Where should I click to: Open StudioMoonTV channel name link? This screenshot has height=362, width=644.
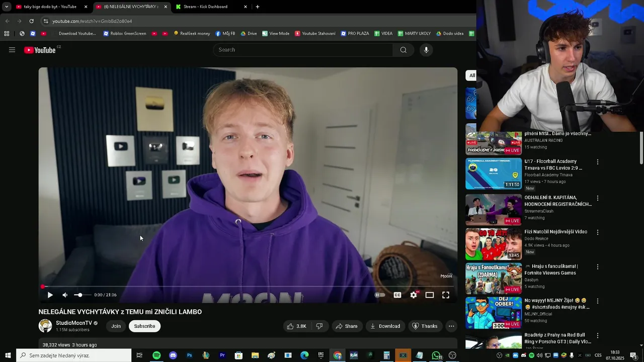point(74,323)
